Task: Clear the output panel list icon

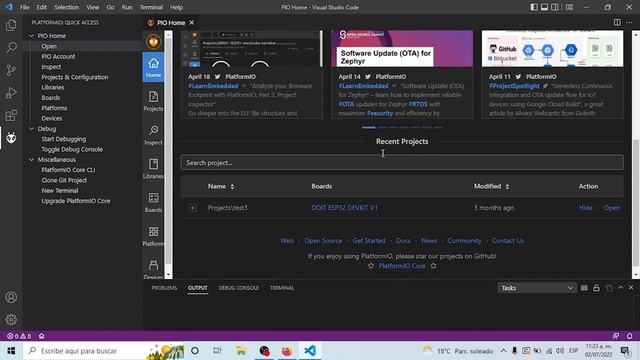Action: [584, 288]
